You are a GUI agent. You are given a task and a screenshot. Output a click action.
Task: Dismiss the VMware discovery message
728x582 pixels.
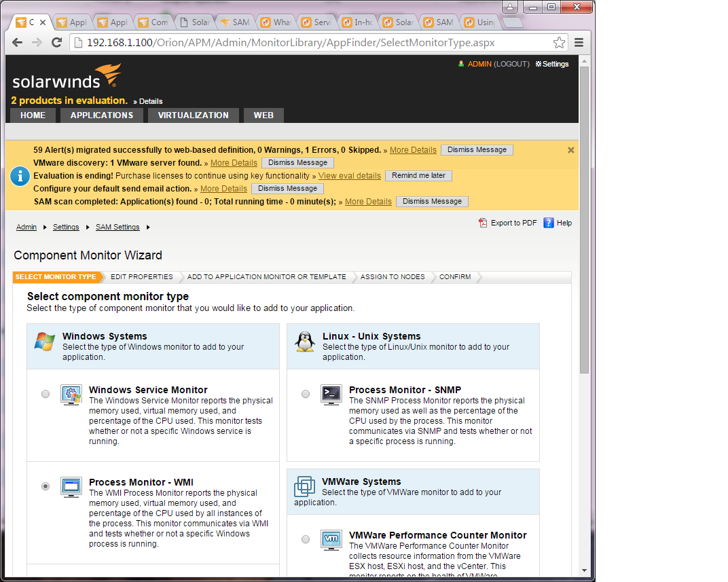point(297,163)
